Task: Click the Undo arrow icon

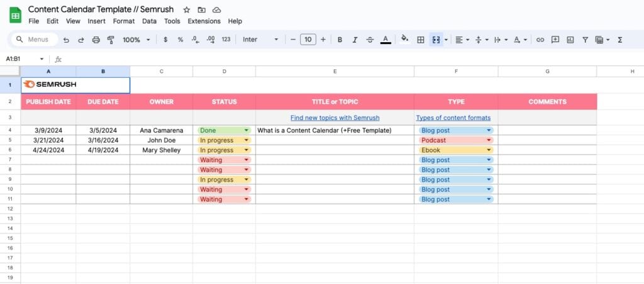Action: tap(66, 40)
